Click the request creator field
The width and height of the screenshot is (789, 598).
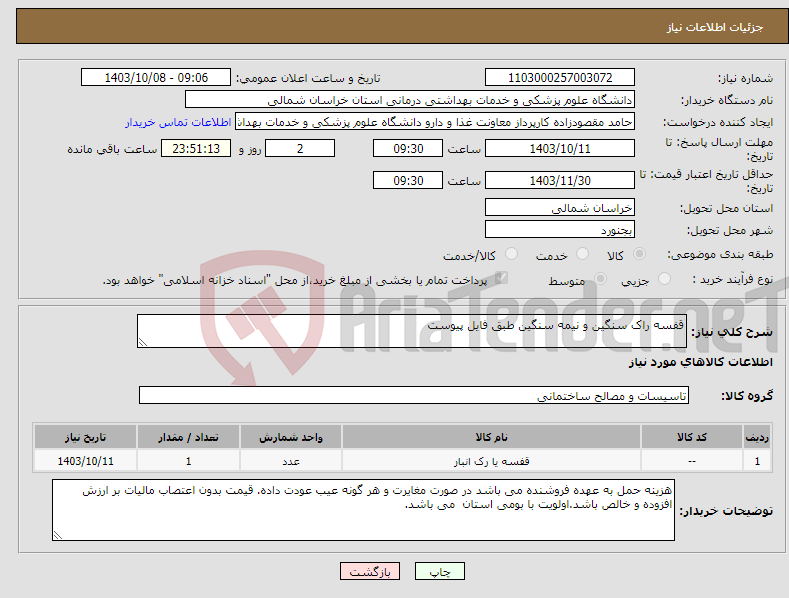[435, 122]
